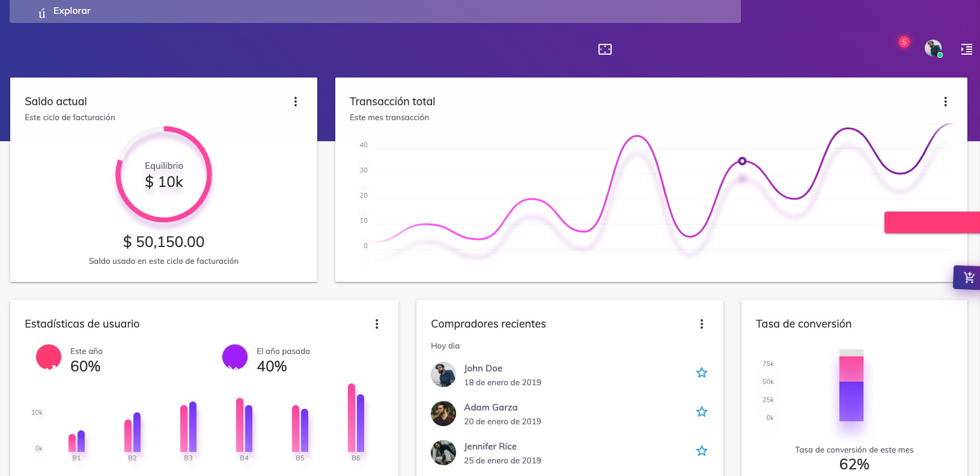The image size is (980, 476).
Task: Click the pink Este año legend circle
Action: (x=49, y=357)
